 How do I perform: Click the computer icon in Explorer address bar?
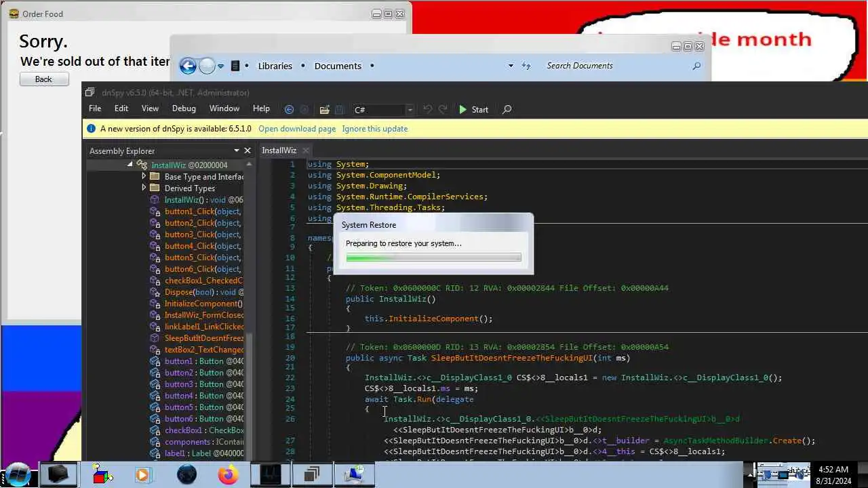[x=235, y=66]
